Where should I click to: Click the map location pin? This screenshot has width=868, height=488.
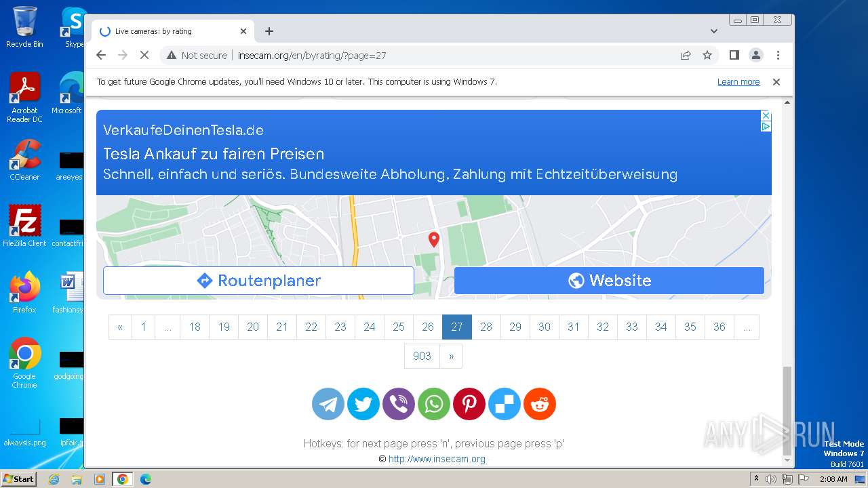click(x=434, y=239)
